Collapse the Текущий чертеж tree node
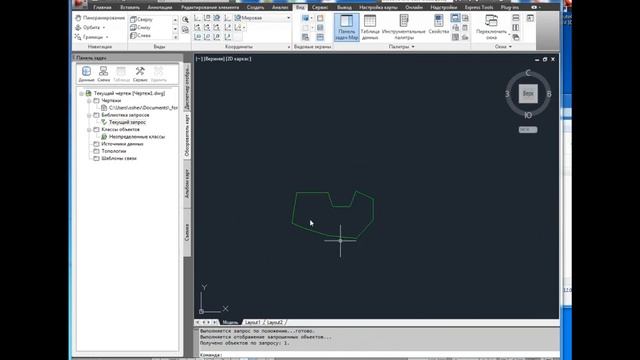The height and width of the screenshot is (360, 640). coord(82,93)
